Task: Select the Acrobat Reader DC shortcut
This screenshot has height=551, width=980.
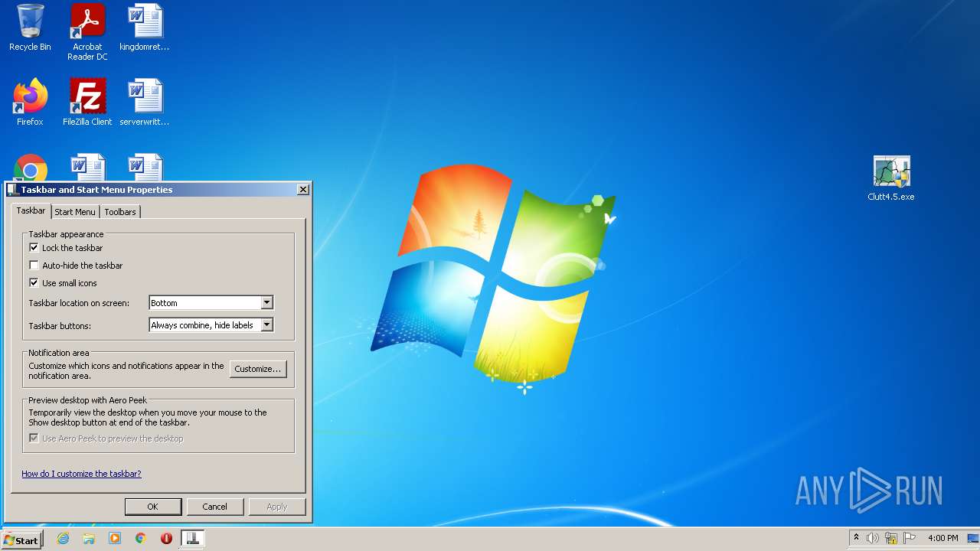Action: pos(87,32)
